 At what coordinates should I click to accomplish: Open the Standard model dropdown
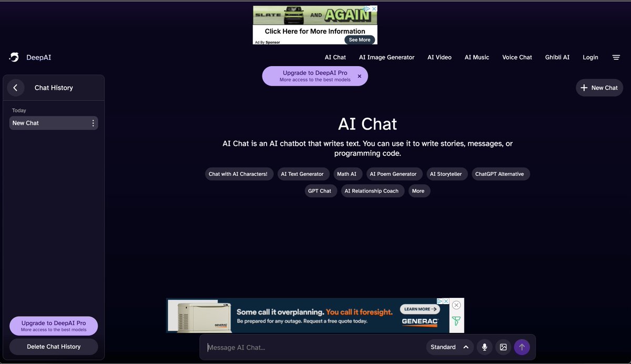click(450, 347)
